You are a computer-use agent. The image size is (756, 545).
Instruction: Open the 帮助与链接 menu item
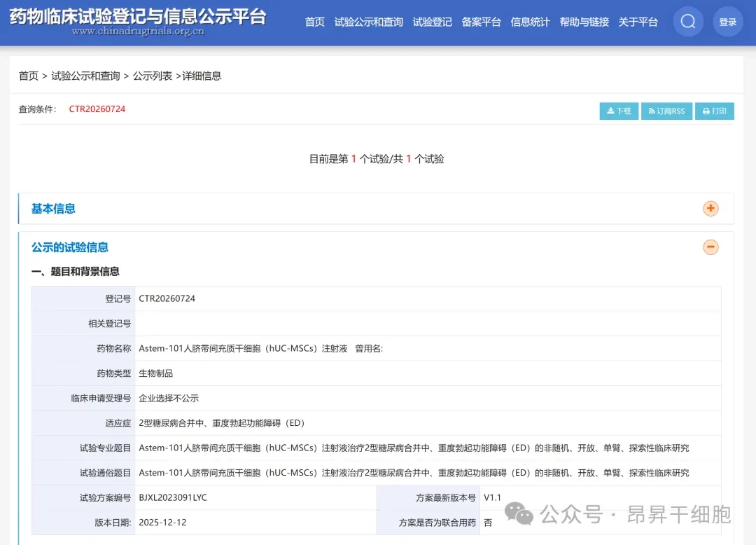point(584,22)
